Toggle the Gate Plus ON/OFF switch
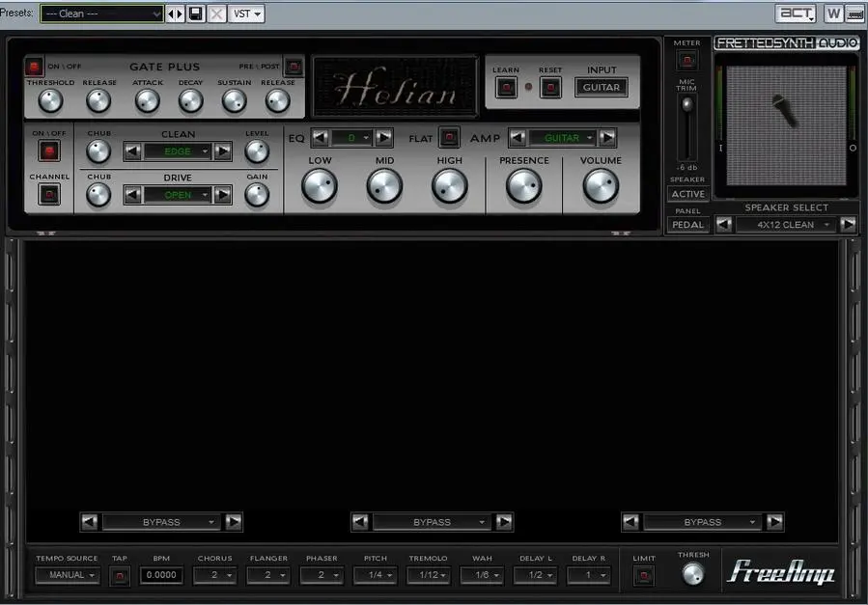Screen dimensions: 868x605 (x=34, y=67)
